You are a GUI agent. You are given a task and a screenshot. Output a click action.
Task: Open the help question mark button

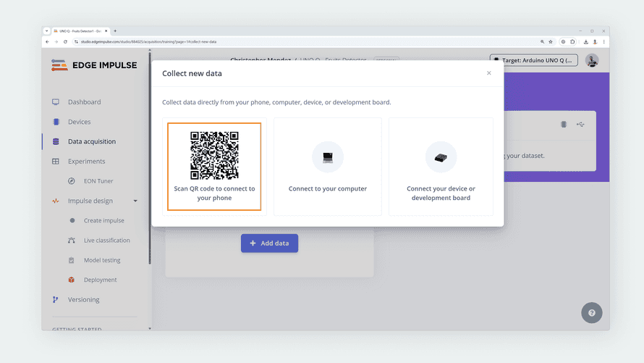(591, 313)
